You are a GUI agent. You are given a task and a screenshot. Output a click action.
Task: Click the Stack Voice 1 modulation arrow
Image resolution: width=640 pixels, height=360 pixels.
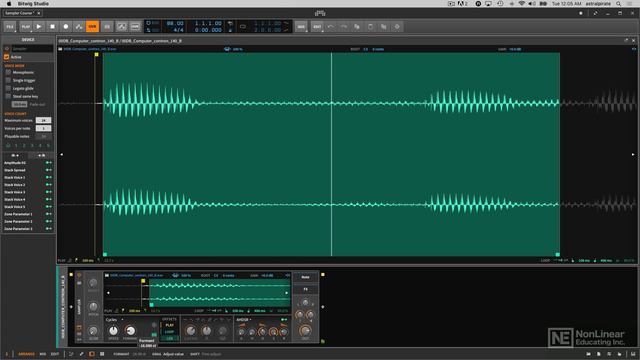49,177
